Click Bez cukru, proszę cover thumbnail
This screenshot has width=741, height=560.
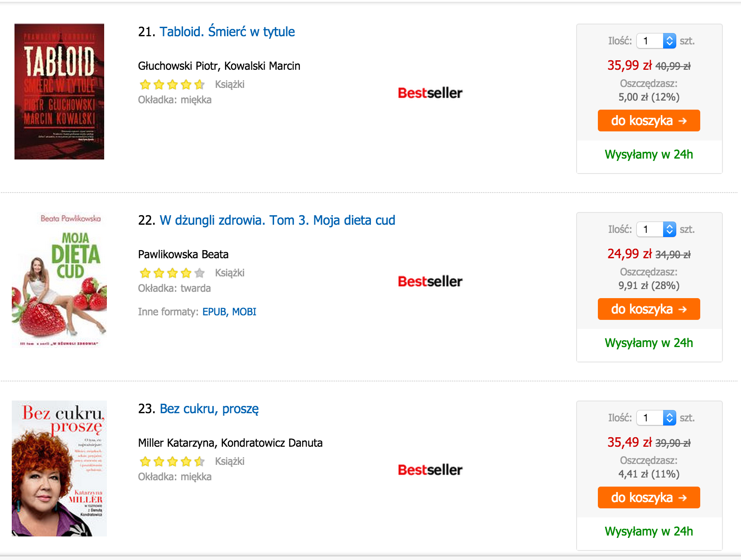pyautogui.click(x=59, y=468)
